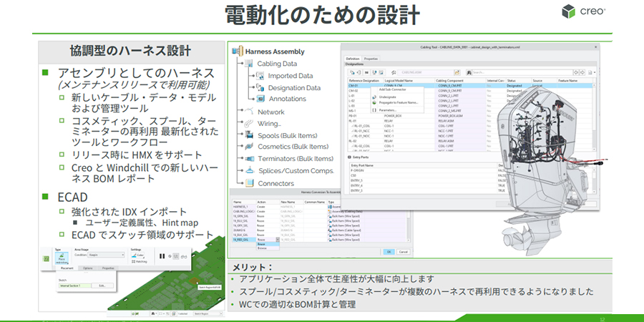Viewport: 644px width, 322px height.
Task: Click the Splices/Custom Comps. icon
Action: click(x=248, y=170)
